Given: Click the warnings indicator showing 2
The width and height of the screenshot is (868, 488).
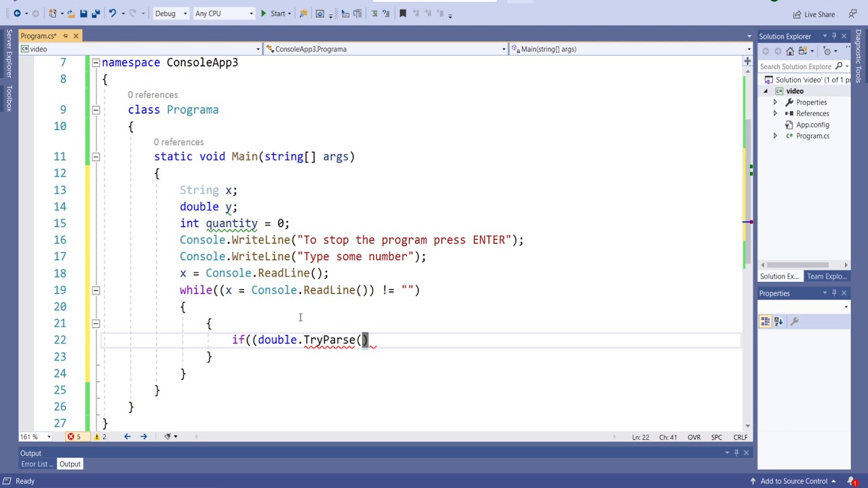Looking at the screenshot, I should click(x=100, y=436).
